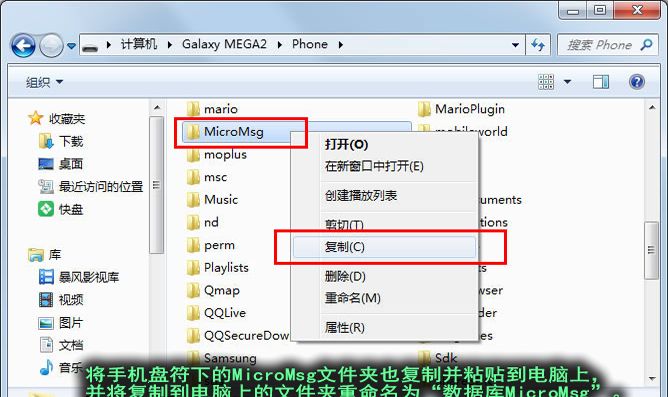Open 下载 in favorites
Image resolution: width=668 pixels, height=397 pixels.
(71, 141)
